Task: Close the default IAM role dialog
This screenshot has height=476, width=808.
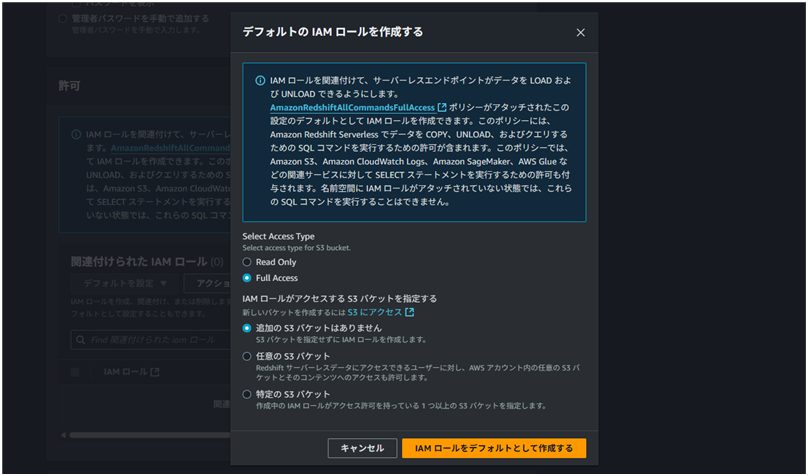Action: pyautogui.click(x=580, y=32)
